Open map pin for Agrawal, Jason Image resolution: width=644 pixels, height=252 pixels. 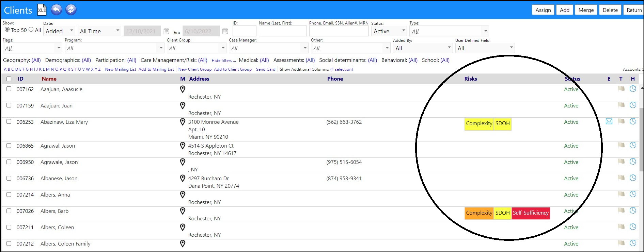point(183,146)
